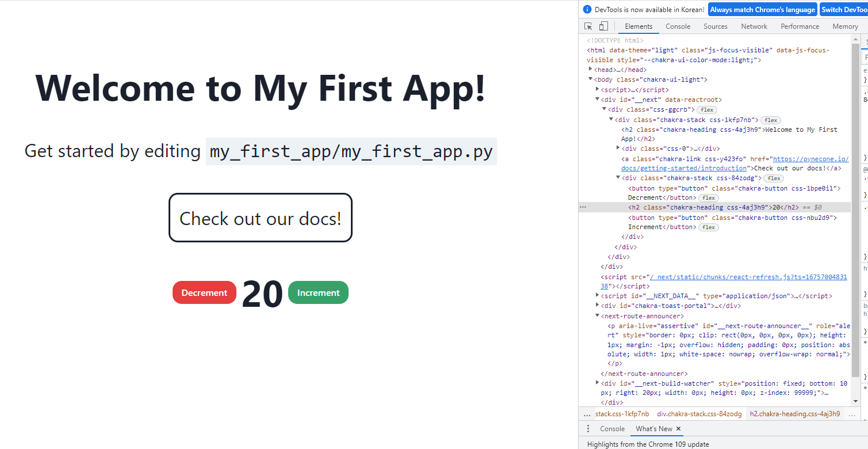Click the page heading Welcome to My First App!
The height and width of the screenshot is (449, 868).
pos(261,88)
